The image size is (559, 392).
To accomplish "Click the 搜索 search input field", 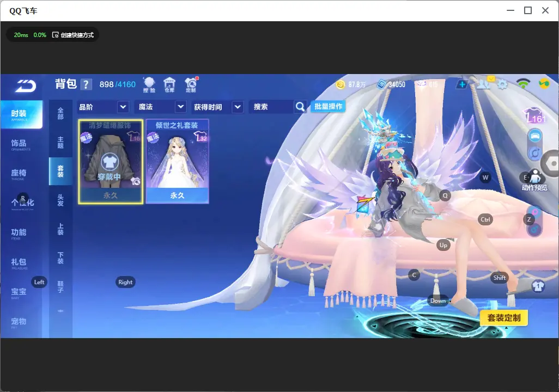I will [272, 107].
